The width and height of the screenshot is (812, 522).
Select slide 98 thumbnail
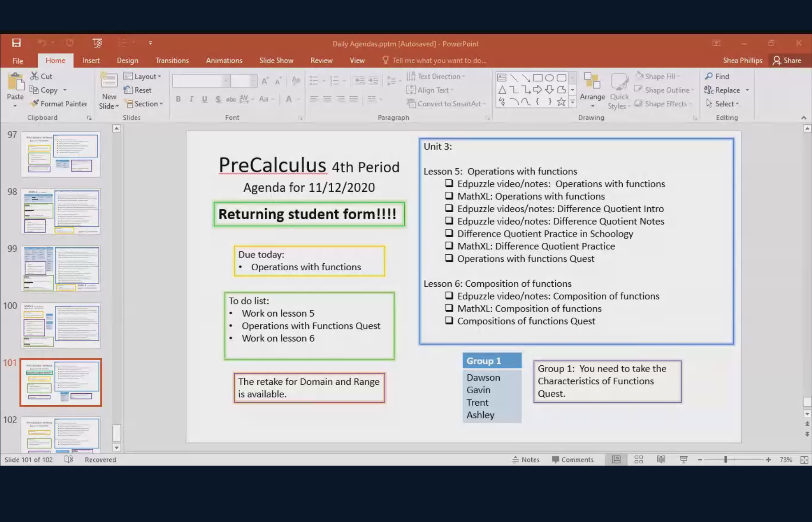(61, 211)
